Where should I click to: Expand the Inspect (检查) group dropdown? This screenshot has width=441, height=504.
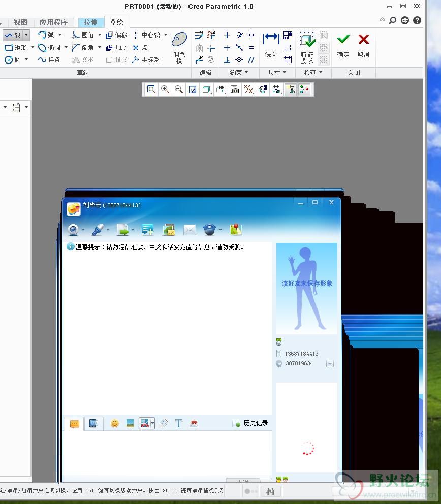[313, 72]
